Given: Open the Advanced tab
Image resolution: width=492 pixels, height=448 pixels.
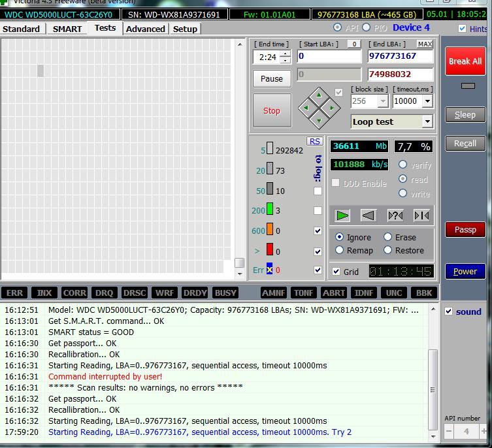Looking at the screenshot, I should (x=145, y=29).
